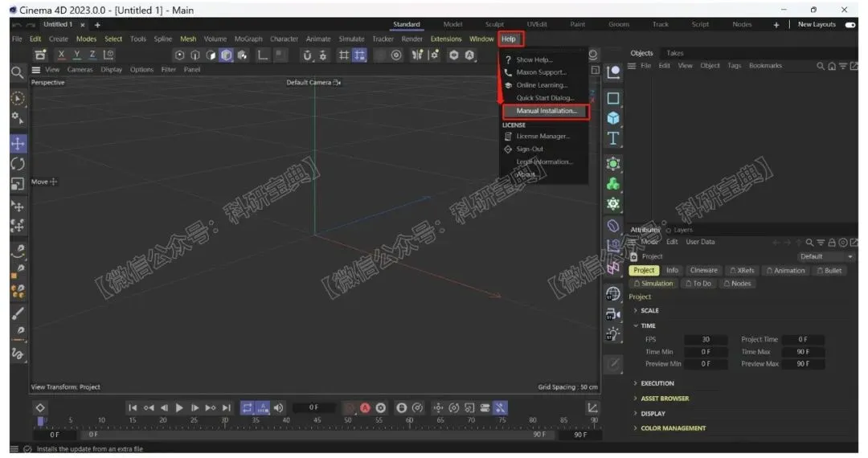This screenshot has width=868, height=458.
Task: Click the Objects panel search icon
Action: tap(821, 66)
